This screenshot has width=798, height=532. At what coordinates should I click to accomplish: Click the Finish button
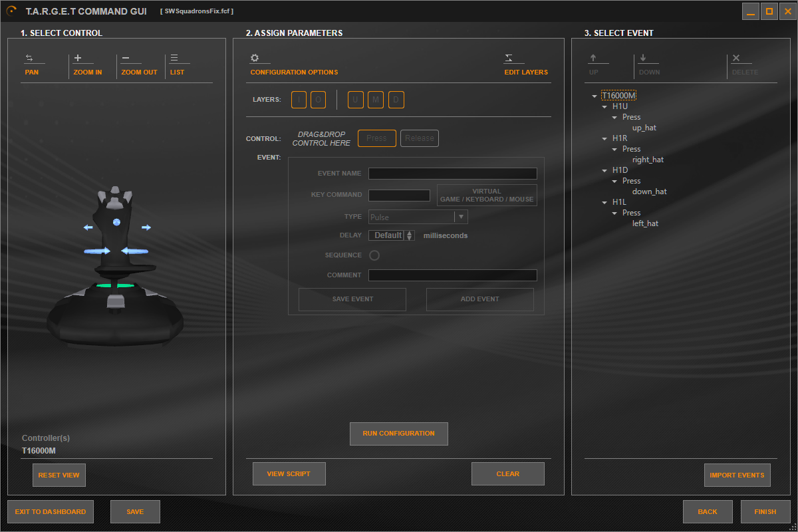[x=765, y=512]
